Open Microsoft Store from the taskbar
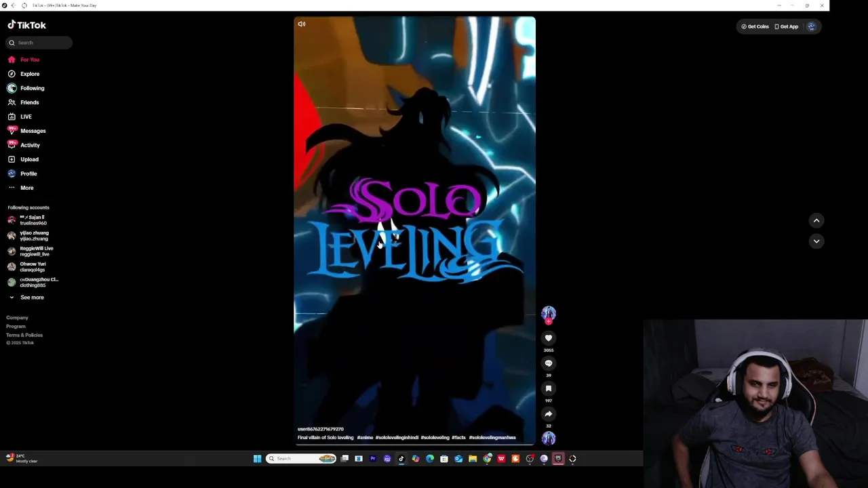This screenshot has height=488, width=868. click(x=444, y=459)
